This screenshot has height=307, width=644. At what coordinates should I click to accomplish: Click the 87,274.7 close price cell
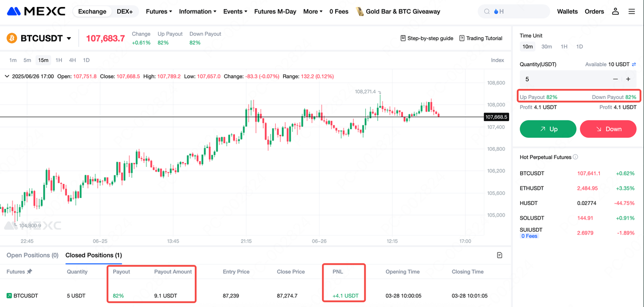[x=288, y=295]
